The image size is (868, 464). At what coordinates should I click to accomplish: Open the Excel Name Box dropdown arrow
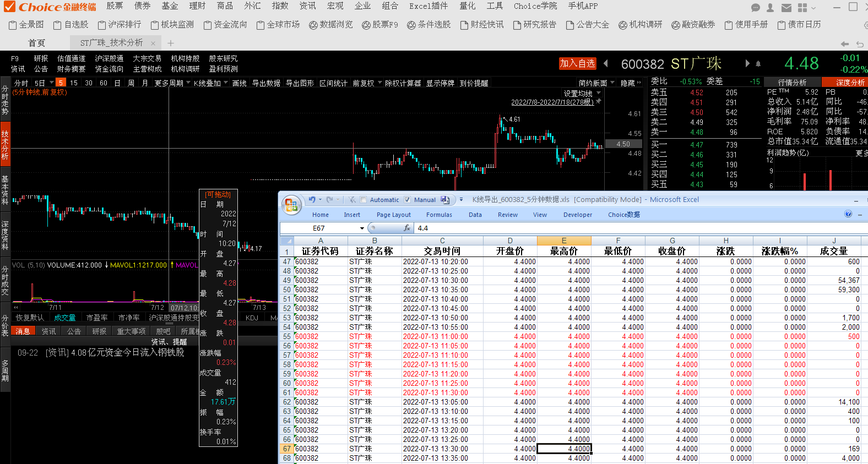click(362, 228)
